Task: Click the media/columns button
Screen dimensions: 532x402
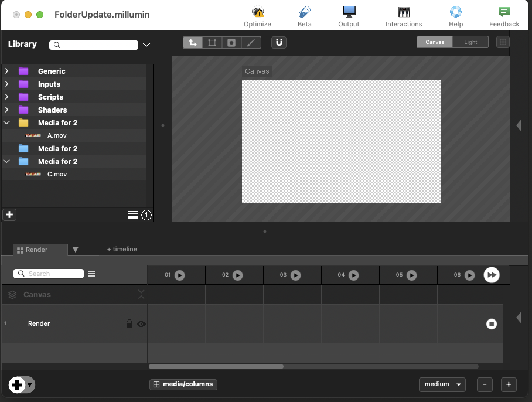Action: [x=183, y=384]
